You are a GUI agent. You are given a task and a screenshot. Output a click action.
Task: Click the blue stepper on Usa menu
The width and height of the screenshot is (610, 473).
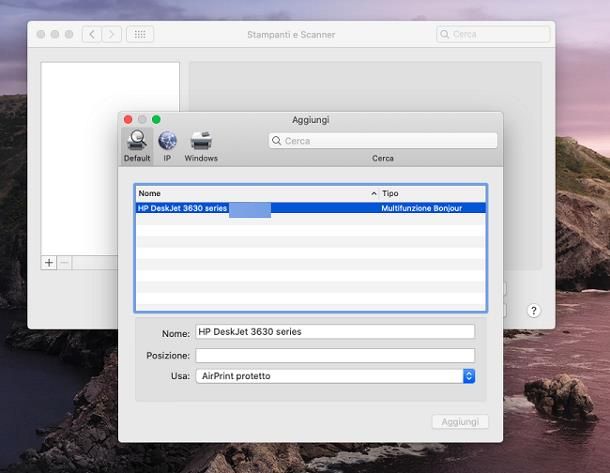469,376
